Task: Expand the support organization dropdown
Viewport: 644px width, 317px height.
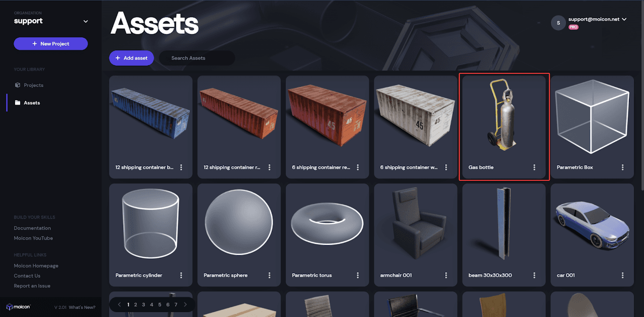Action: (x=86, y=21)
